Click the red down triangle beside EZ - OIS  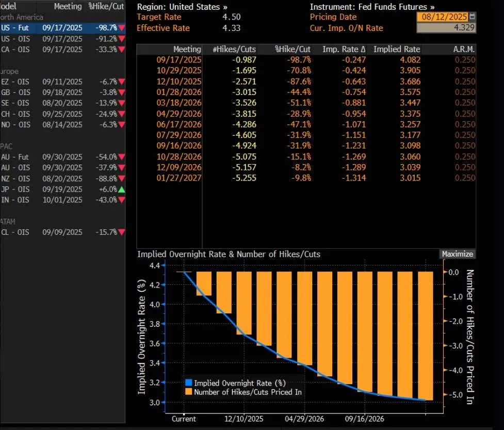121,81
